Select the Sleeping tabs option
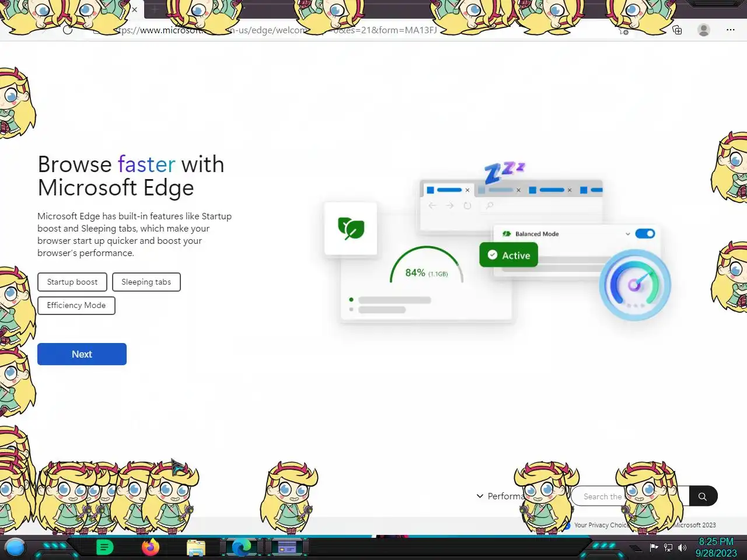This screenshot has width=747, height=560. point(146,282)
